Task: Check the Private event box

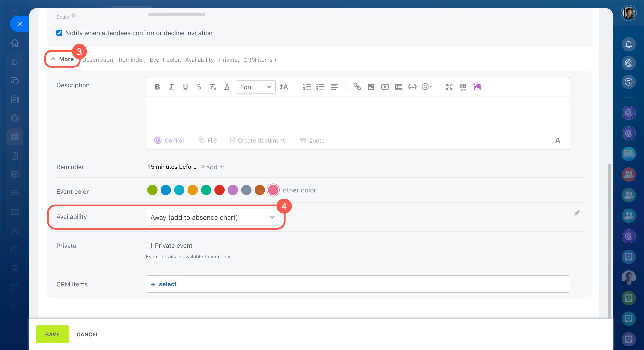Action: tap(149, 245)
